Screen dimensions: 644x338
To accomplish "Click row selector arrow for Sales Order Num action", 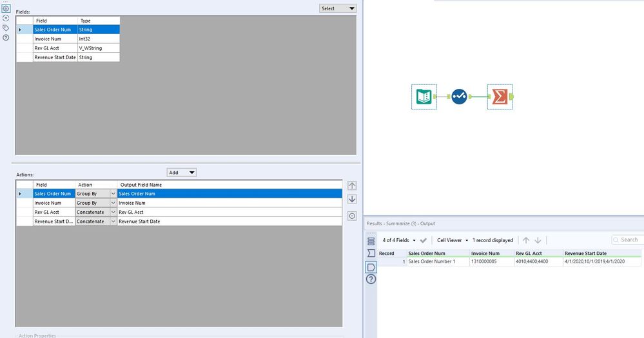I will coord(24,194).
